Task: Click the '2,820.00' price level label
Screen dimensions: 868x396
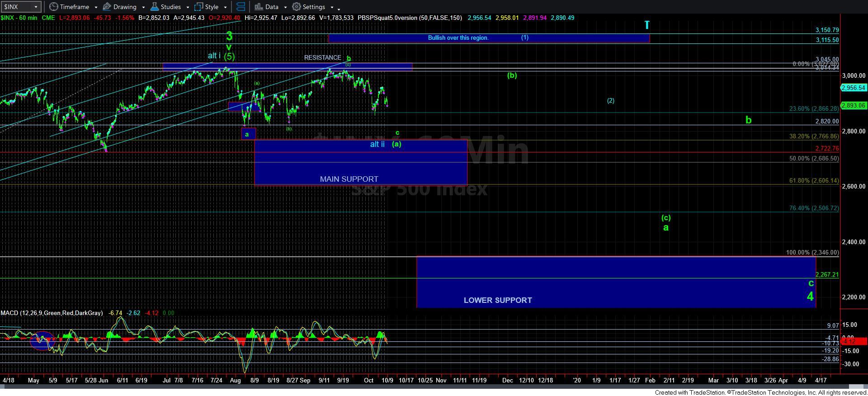Action: tap(827, 122)
